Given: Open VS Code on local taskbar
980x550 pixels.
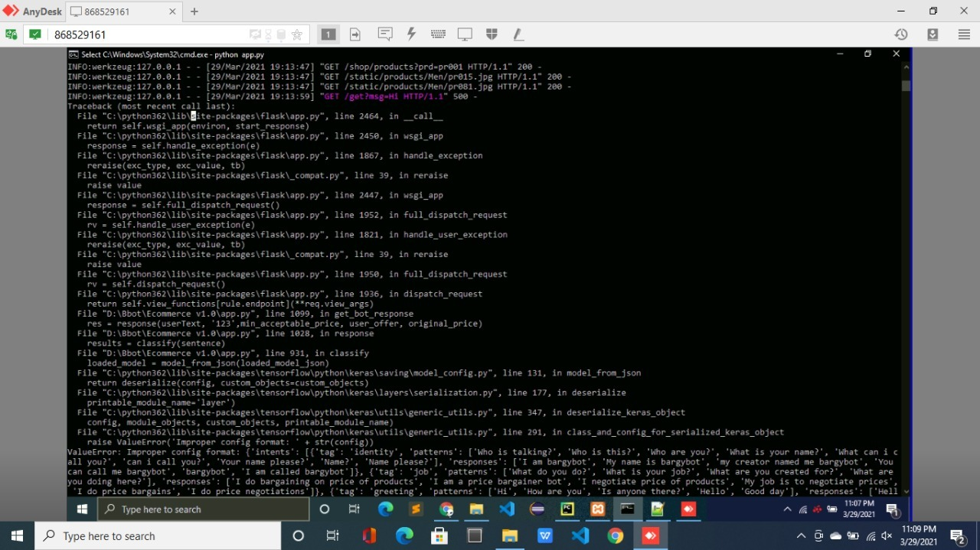Looking at the screenshot, I should pyautogui.click(x=580, y=536).
